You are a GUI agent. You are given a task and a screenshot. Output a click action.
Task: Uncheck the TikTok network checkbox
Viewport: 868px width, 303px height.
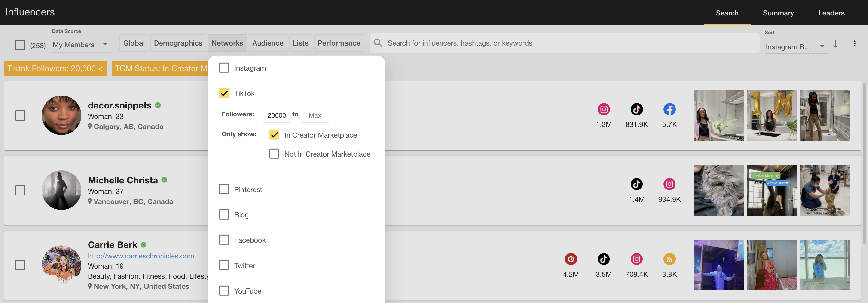[224, 93]
